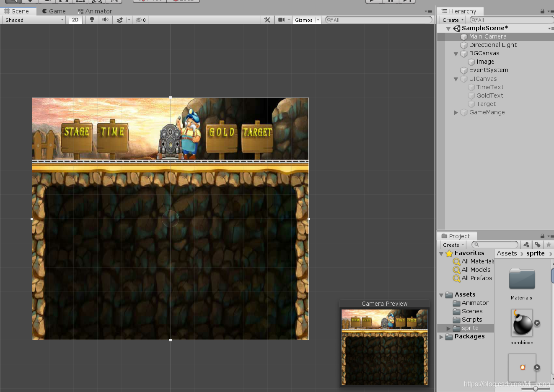Open the scene camera settings dropdown arrow

point(289,20)
